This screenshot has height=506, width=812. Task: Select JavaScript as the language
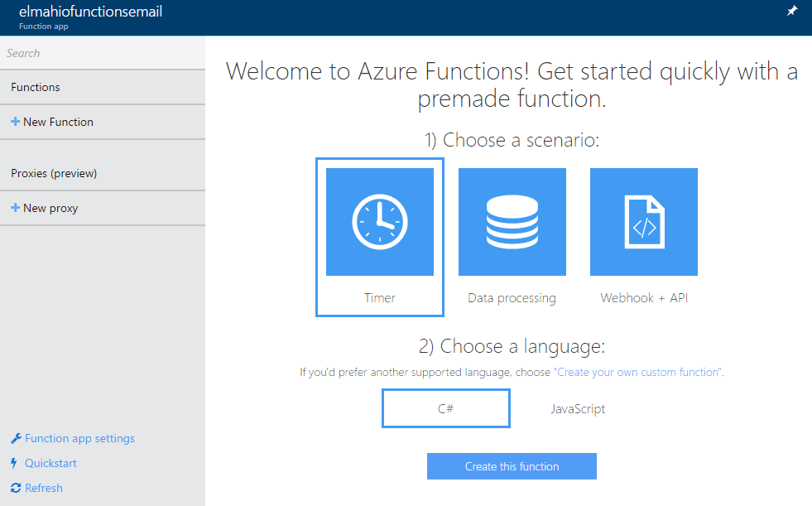coord(578,408)
